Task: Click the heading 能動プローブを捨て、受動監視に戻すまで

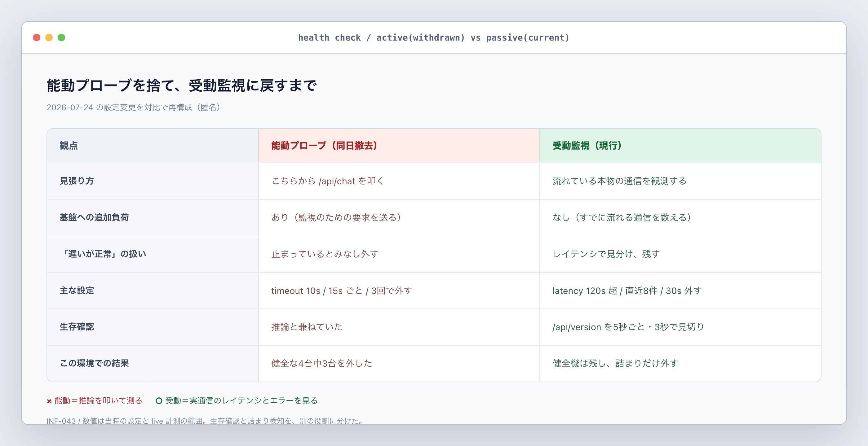Action: 182,85
